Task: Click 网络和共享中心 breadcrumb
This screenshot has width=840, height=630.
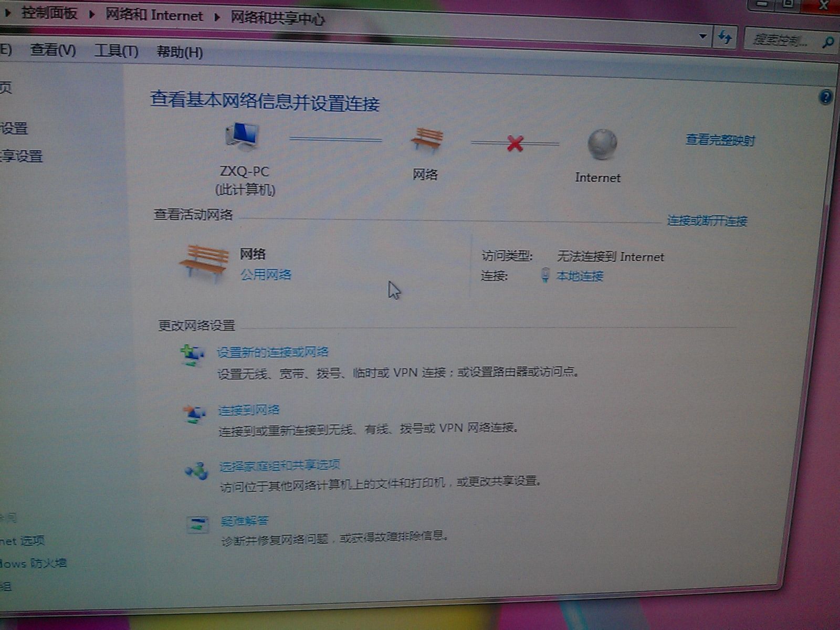Action: pos(278,18)
